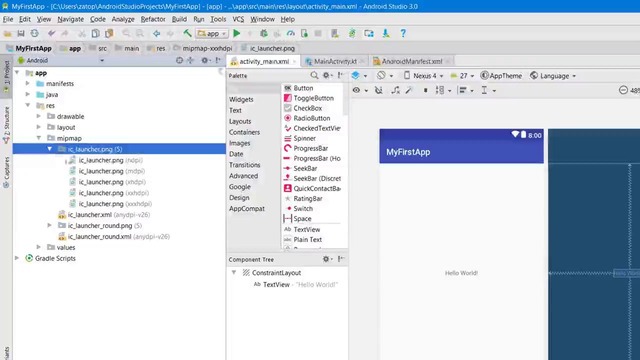Pick the RadioButton widget from palette
Image resolution: width=640 pixels, height=360 pixels.
click(307, 118)
